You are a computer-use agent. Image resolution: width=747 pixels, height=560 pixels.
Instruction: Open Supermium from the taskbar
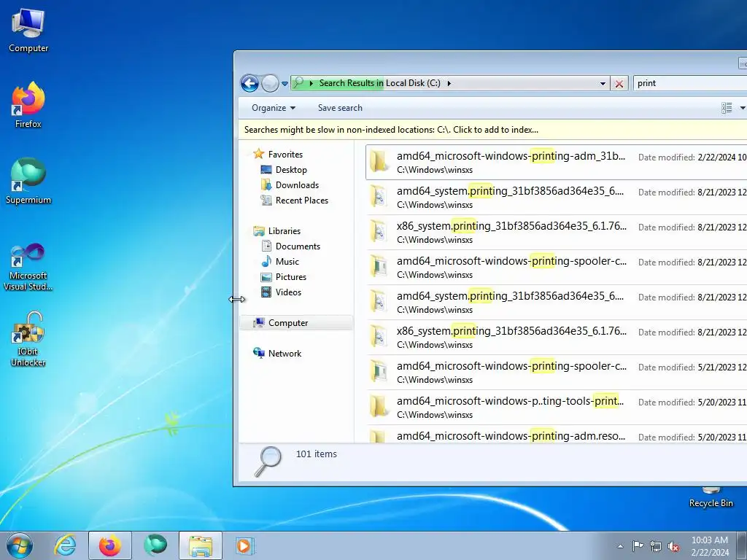point(155,545)
